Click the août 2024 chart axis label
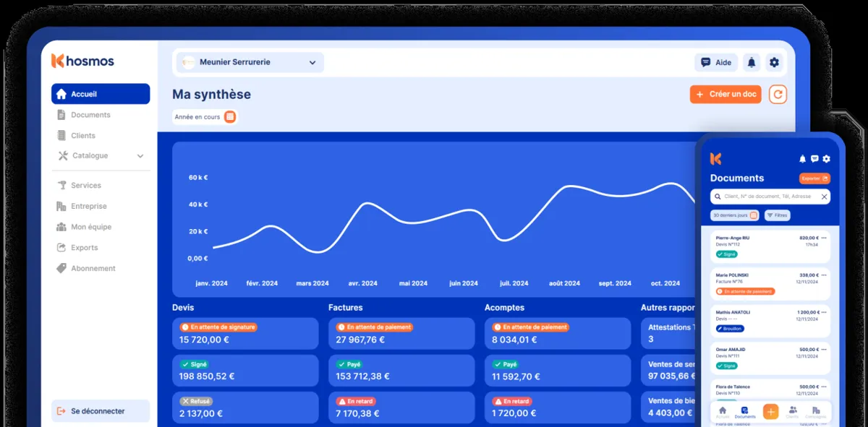868x427 pixels. tap(564, 284)
